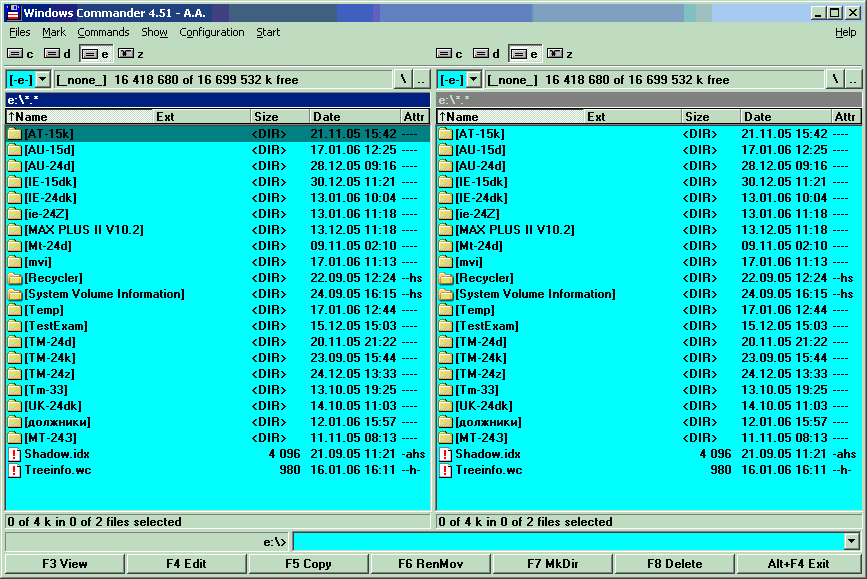This screenshot has width=867, height=579.
Task: Click folder icon of IE-15dk in right panel
Action: (x=445, y=182)
